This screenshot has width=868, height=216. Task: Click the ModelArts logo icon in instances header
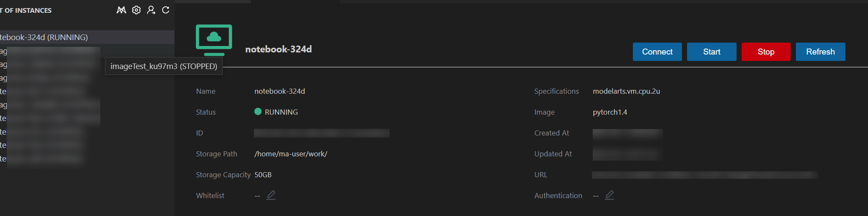(121, 10)
